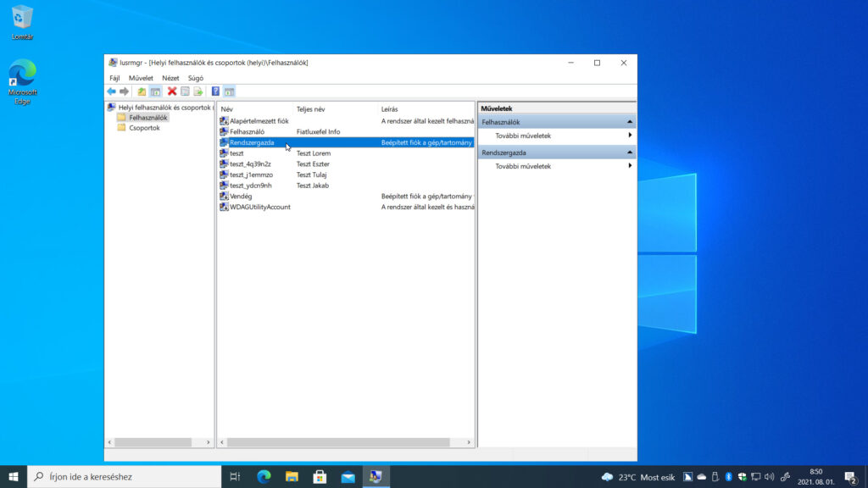Toggle the console tree pane icon

(156, 91)
